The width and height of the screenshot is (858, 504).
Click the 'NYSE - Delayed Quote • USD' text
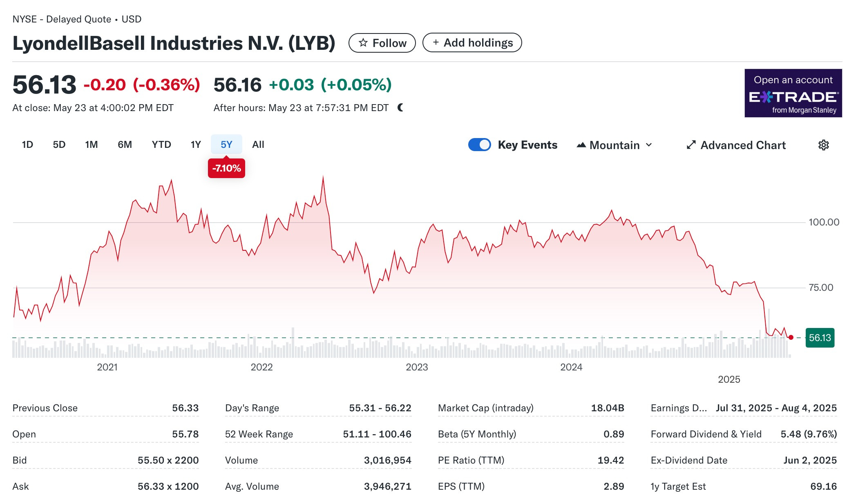click(77, 19)
